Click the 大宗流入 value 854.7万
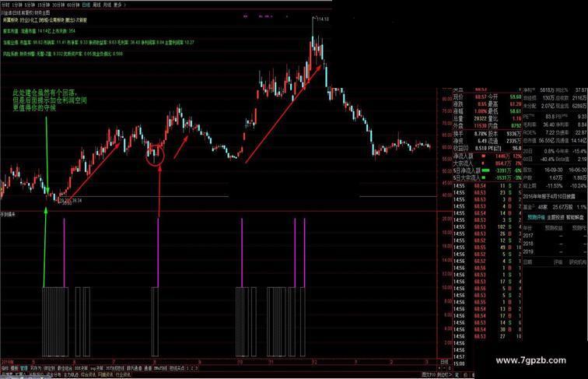 (503, 163)
